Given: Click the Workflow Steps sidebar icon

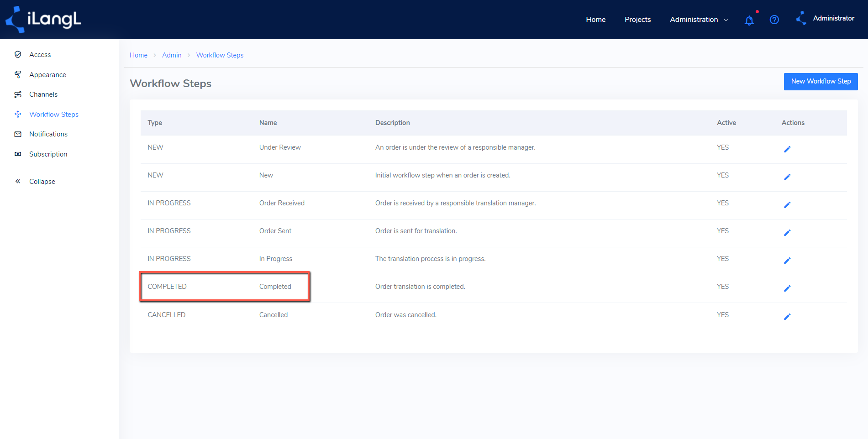Looking at the screenshot, I should (x=18, y=114).
